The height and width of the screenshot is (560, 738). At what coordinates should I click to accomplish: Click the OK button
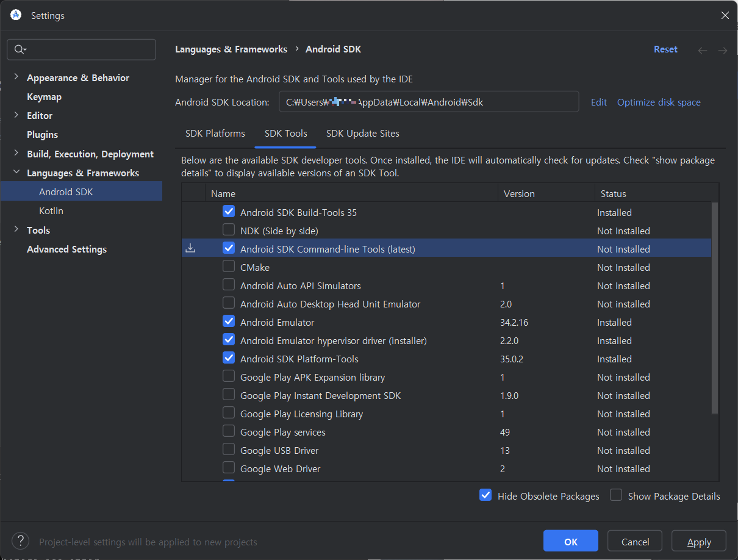coord(571,541)
